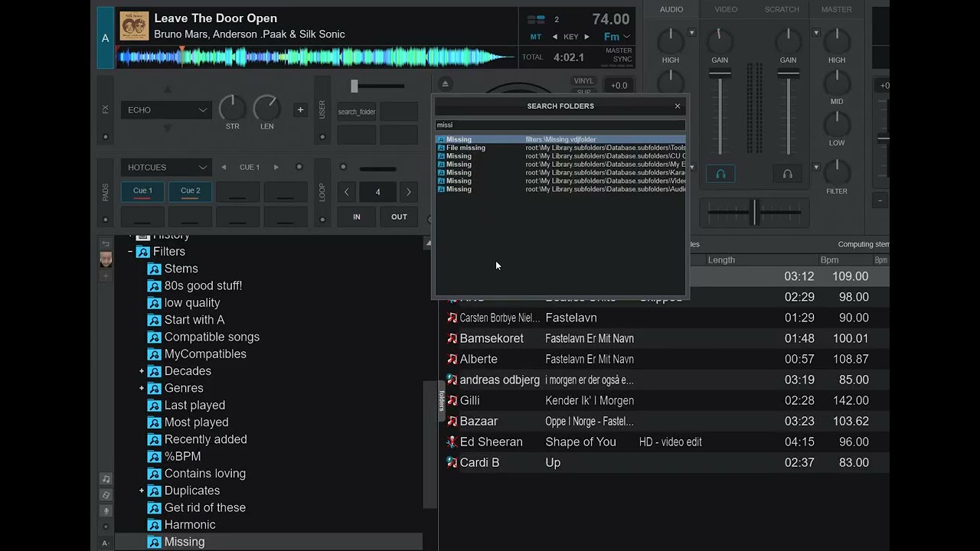Go to next cue with right arrow
Screen dimensions: 980x551
276,167
